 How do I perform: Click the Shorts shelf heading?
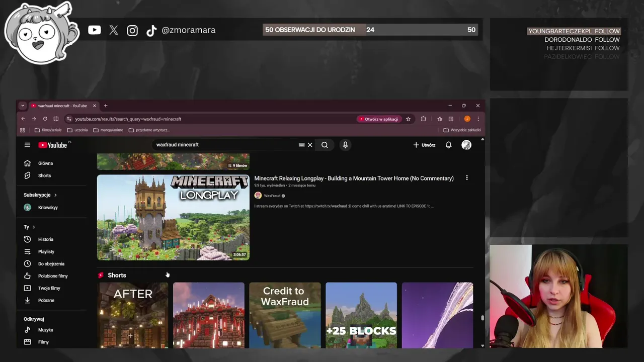click(x=117, y=276)
